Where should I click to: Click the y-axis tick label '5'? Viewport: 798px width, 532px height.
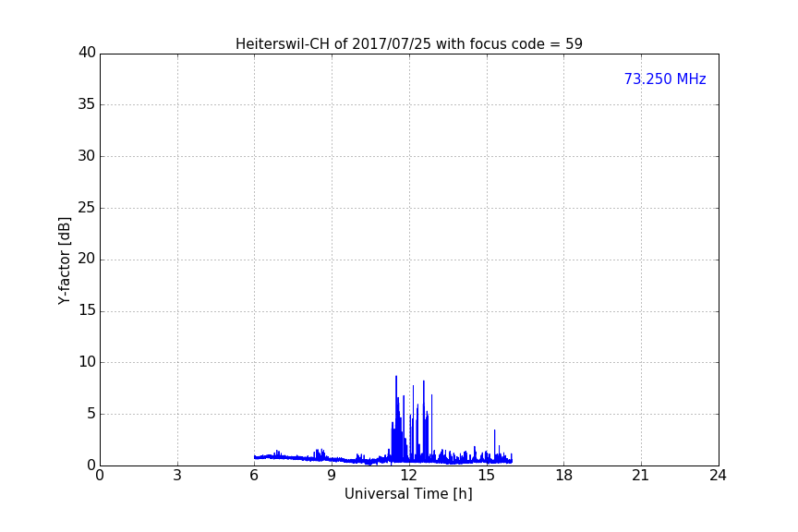point(91,414)
